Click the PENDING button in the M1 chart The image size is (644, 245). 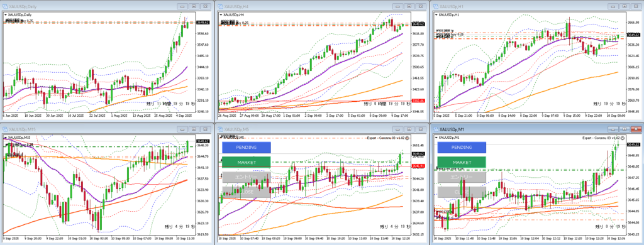[x=462, y=148]
